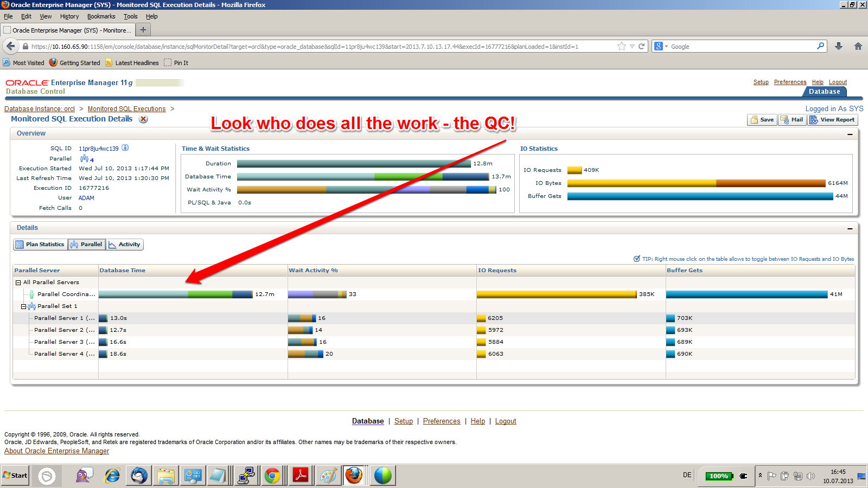Open the Bookmarks menu
This screenshot has width=868, height=488.
tap(101, 16)
